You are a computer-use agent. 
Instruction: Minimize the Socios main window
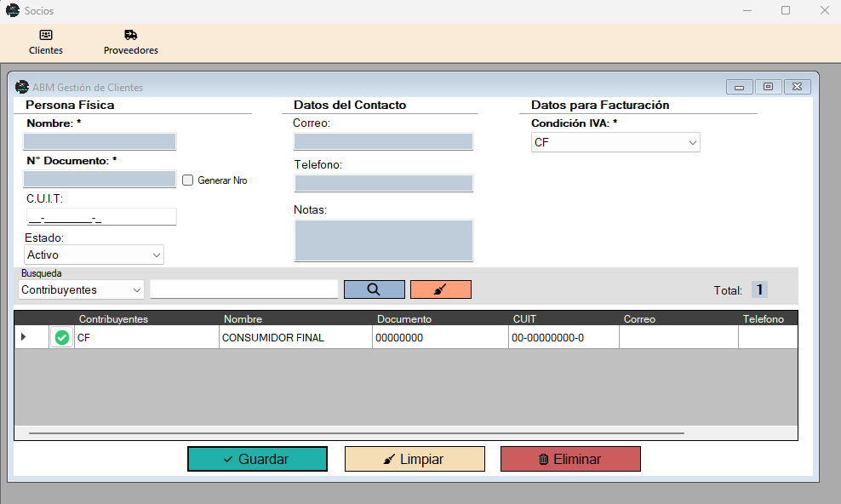pos(747,10)
